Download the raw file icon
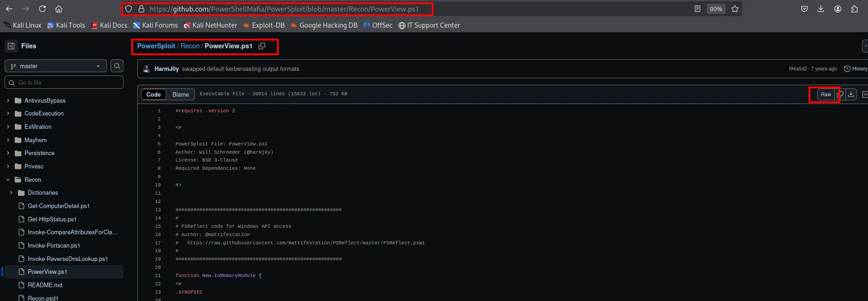Viewport: 868px width, 301px height. (851, 94)
